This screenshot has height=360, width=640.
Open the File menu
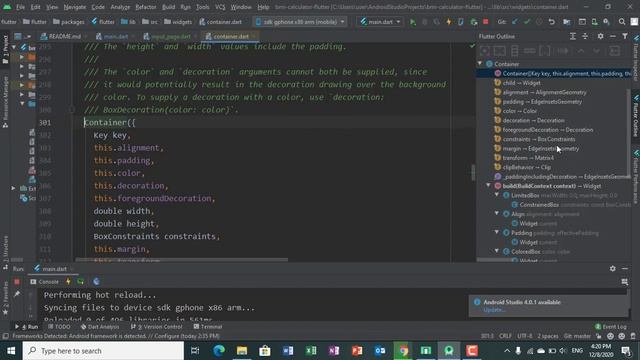pyautogui.click(x=20, y=7)
